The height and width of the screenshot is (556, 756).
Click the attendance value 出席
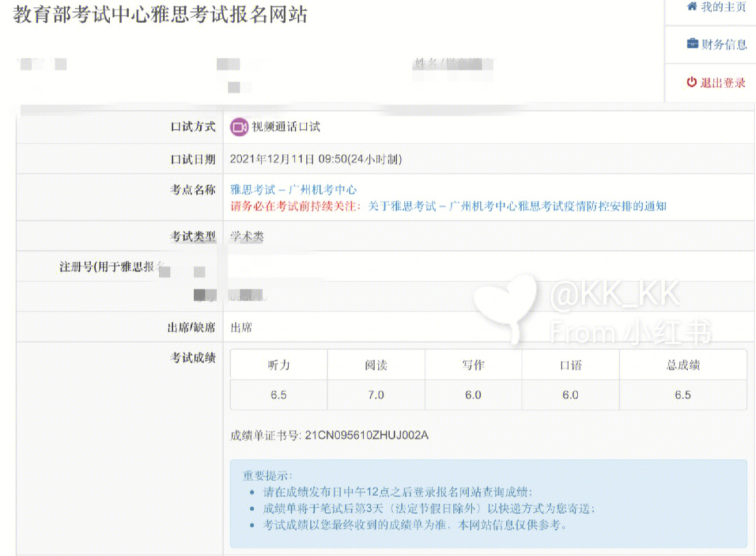click(x=241, y=328)
